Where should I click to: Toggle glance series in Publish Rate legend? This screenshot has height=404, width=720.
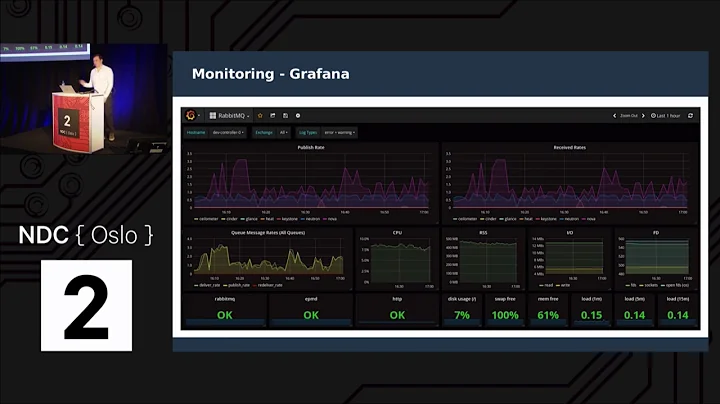coord(249,219)
